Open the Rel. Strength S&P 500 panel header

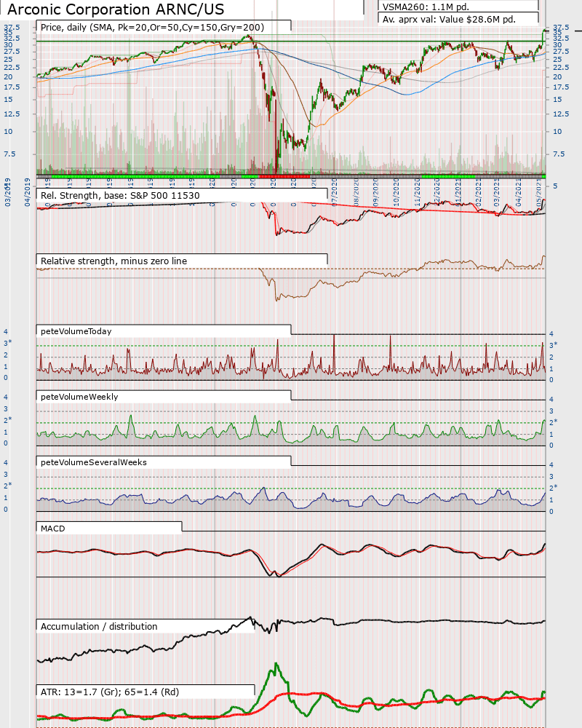(120, 195)
